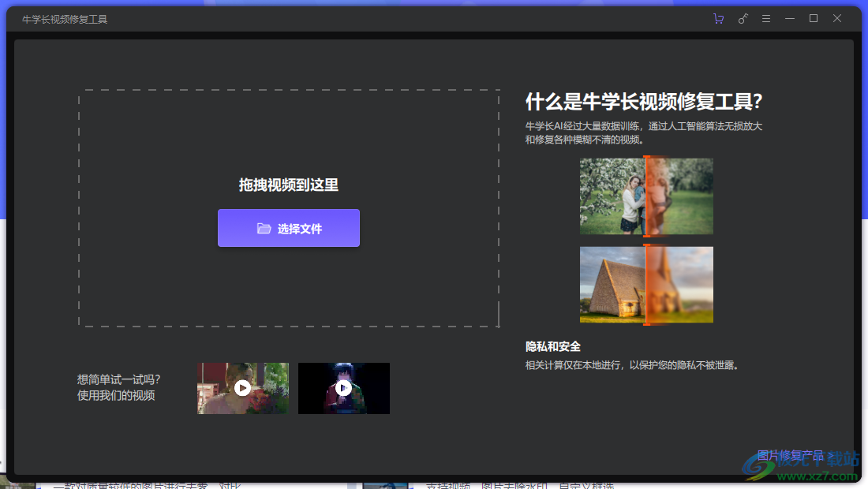
Task: Click the woman before/after thumbnail
Action: (x=645, y=196)
